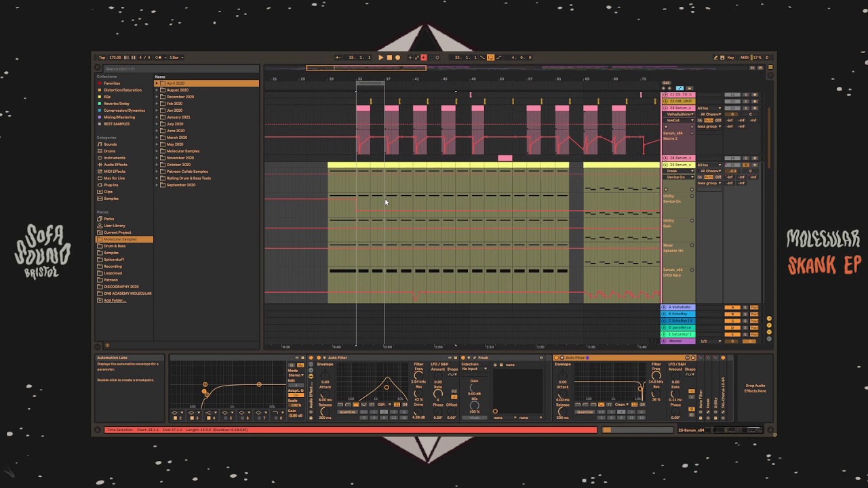Expand the August 2020 folder
This screenshot has height=488, width=868.
pos(157,90)
